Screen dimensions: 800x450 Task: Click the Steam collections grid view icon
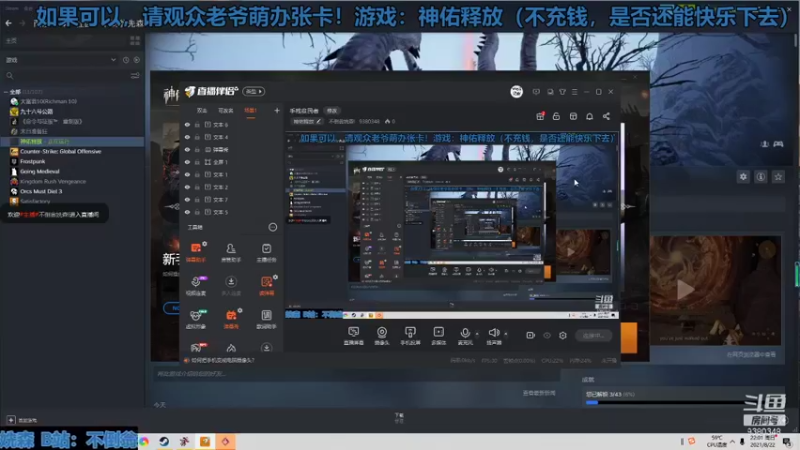tap(135, 40)
